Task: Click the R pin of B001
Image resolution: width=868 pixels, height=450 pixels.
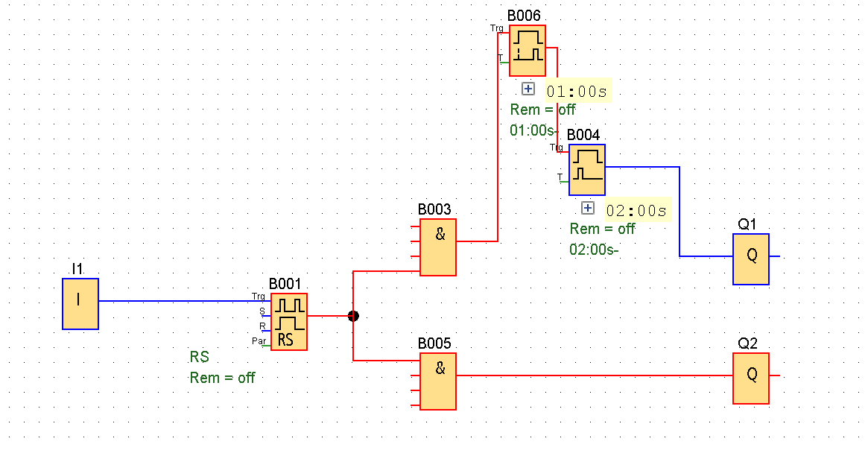Action: [x=262, y=326]
